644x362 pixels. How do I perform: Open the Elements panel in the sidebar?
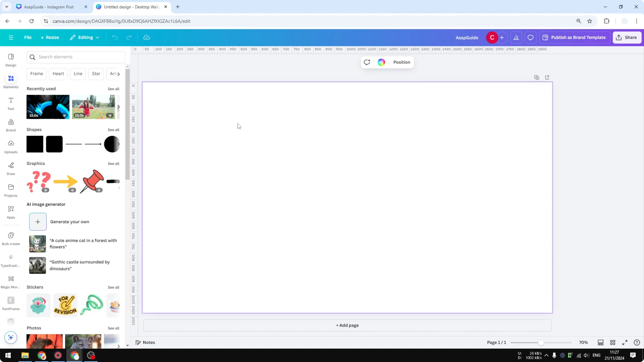11,81
